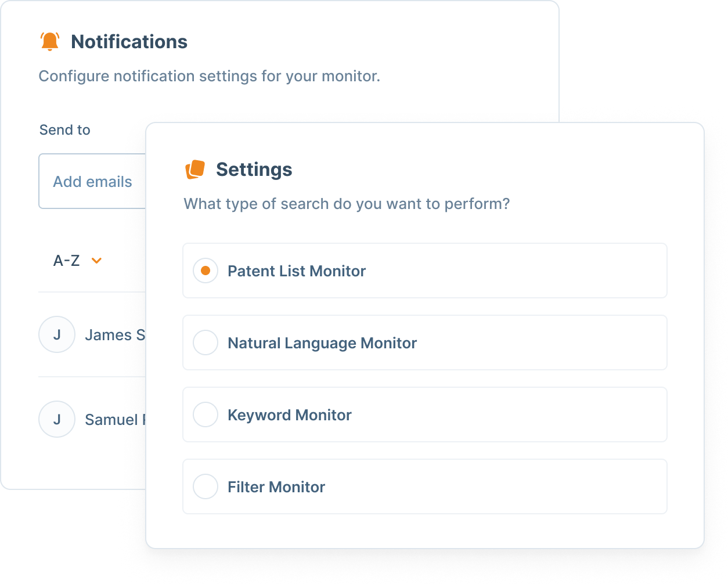Click the orange Settings stacked-cards icon
This screenshot has height=584, width=728.
pos(195,170)
